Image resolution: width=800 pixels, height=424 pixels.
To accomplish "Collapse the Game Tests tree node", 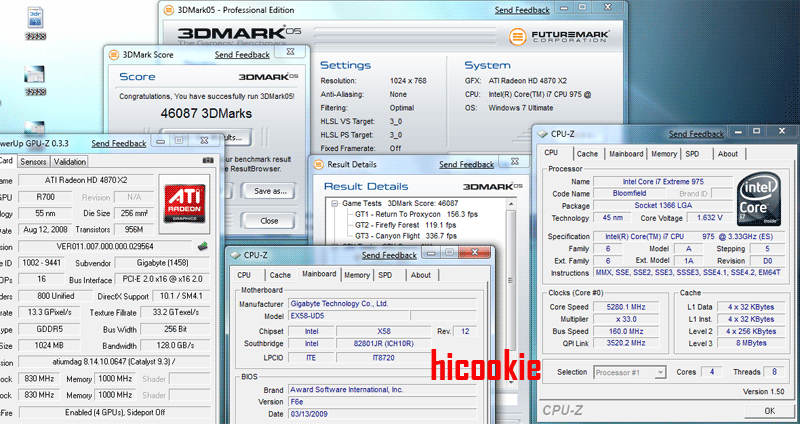I will pos(335,203).
